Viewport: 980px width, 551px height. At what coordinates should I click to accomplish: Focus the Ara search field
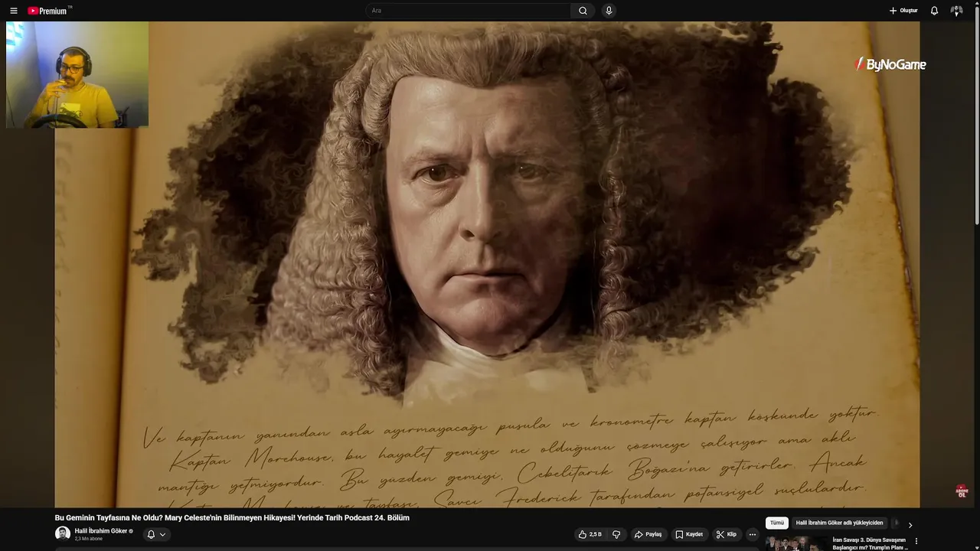coord(469,11)
